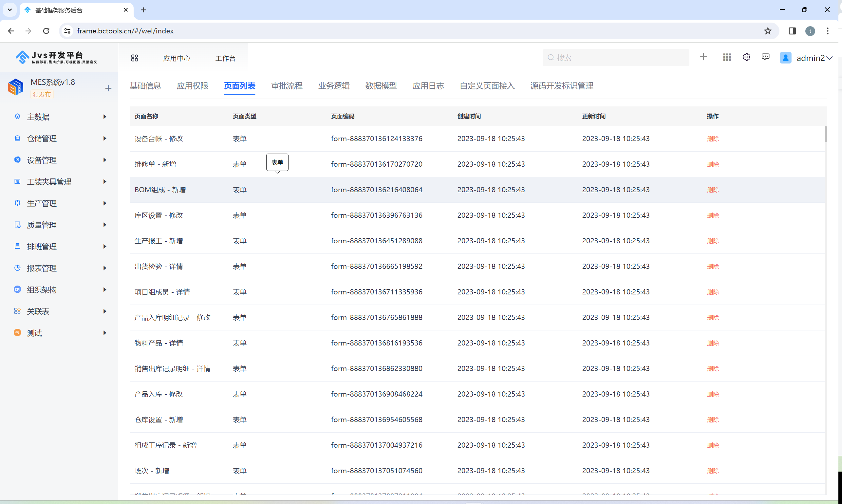Image resolution: width=842 pixels, height=504 pixels.
Task: Click the four-squares home grid icon
Action: [x=135, y=58]
